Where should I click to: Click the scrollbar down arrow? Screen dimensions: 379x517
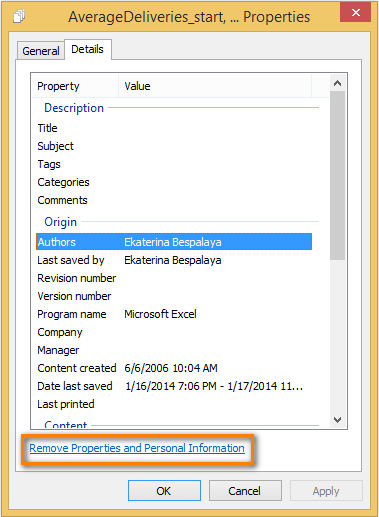pos(337,419)
